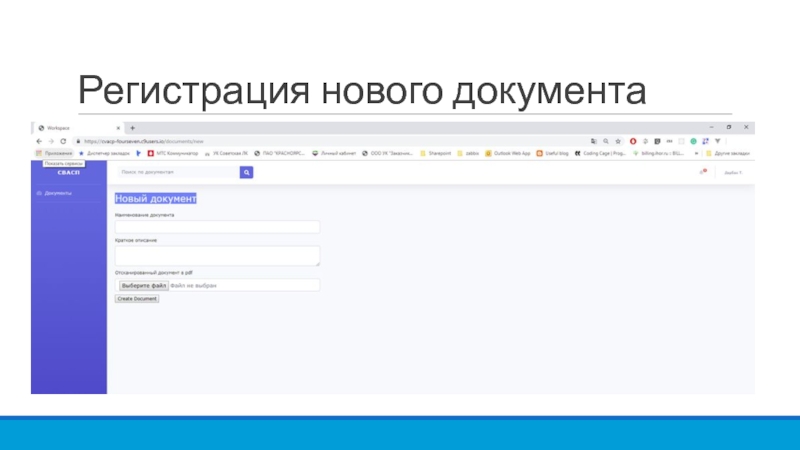Viewport: 800px width, 450px height.
Task: Open the Приложения bookmarks shortcut
Action: pyautogui.click(x=54, y=153)
